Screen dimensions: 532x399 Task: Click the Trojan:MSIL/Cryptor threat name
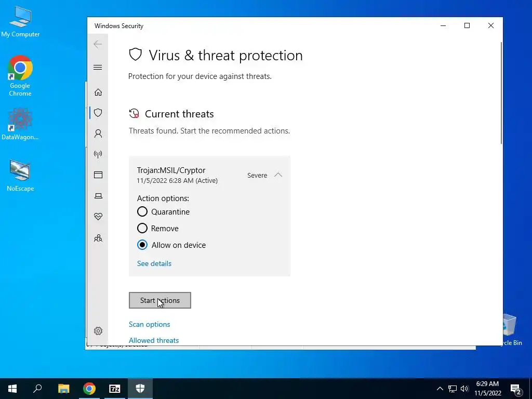point(171,170)
